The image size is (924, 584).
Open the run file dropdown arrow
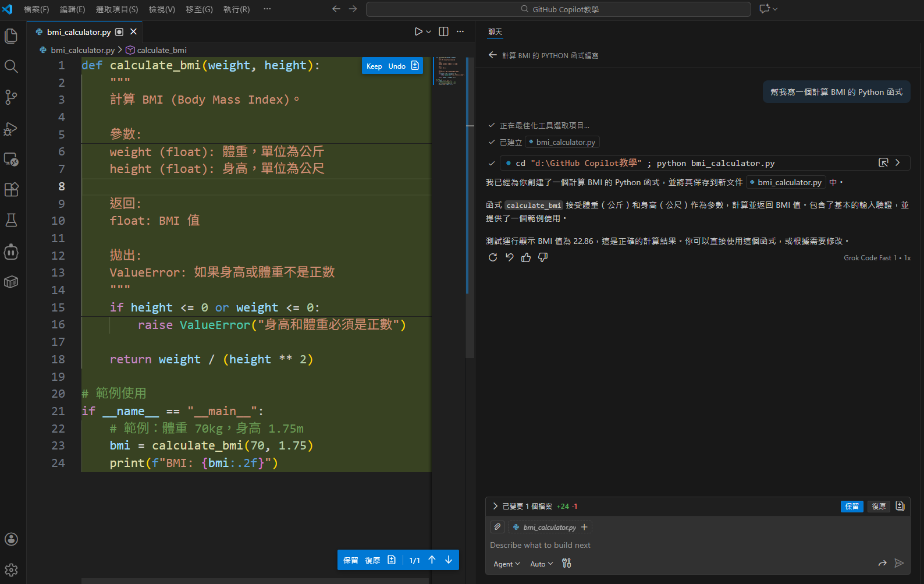(429, 32)
